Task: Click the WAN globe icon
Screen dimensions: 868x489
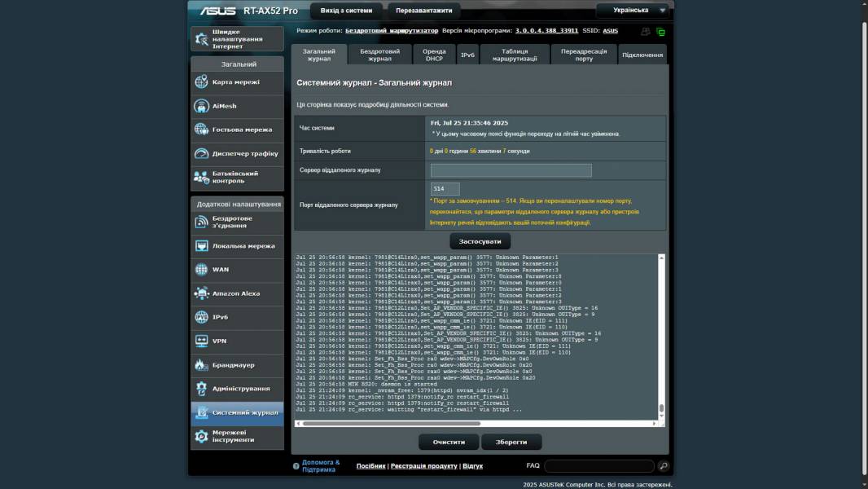Action: tap(201, 269)
